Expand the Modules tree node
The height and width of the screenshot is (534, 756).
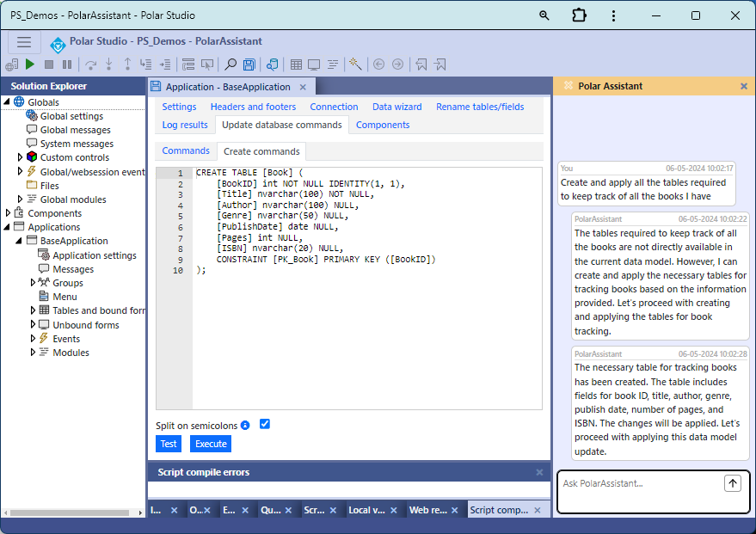[x=33, y=353]
